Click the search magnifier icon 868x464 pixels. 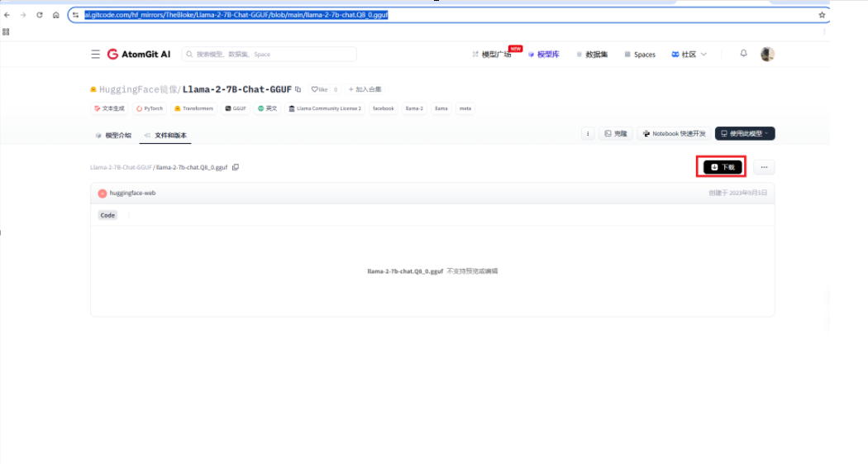point(189,55)
